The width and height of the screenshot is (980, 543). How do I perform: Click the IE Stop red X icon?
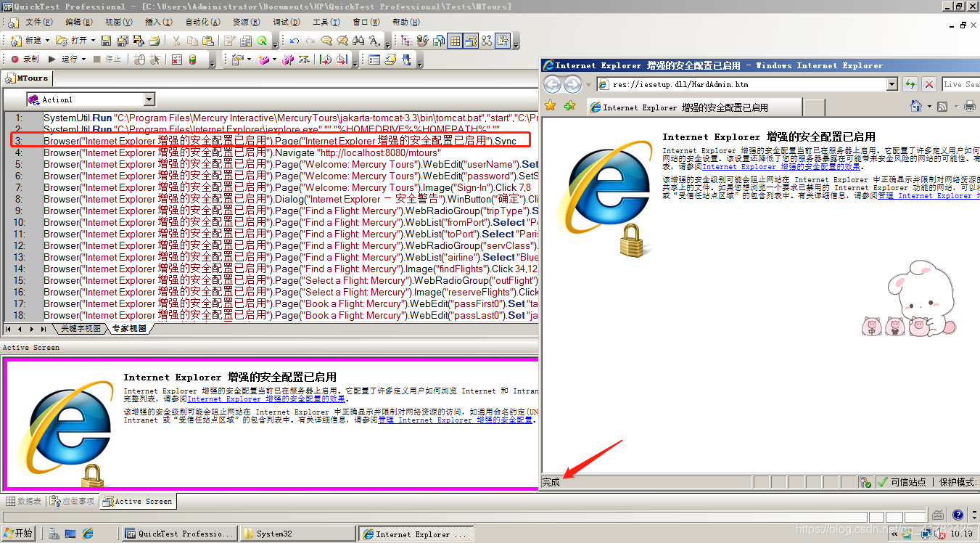tap(928, 84)
